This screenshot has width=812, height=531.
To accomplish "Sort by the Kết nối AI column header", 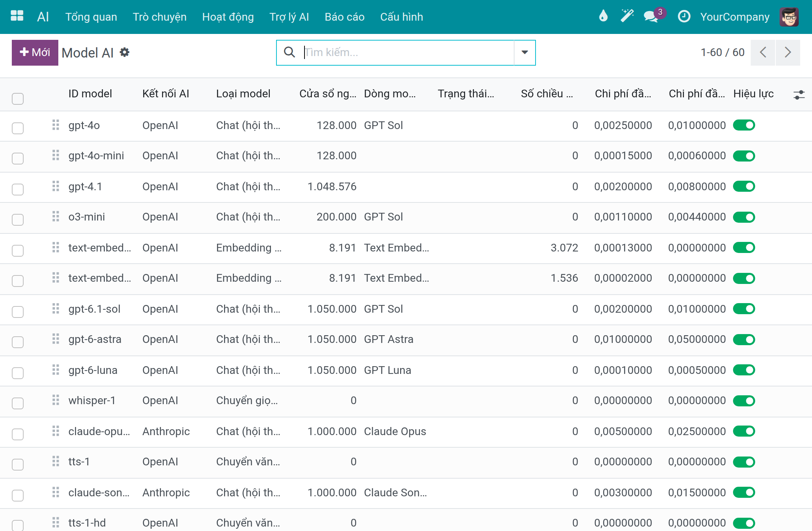I will click(x=166, y=94).
